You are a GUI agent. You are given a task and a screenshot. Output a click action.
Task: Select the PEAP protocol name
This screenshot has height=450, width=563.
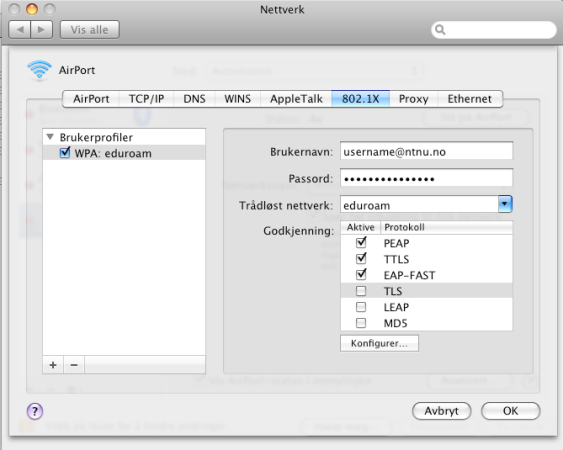pos(396,243)
